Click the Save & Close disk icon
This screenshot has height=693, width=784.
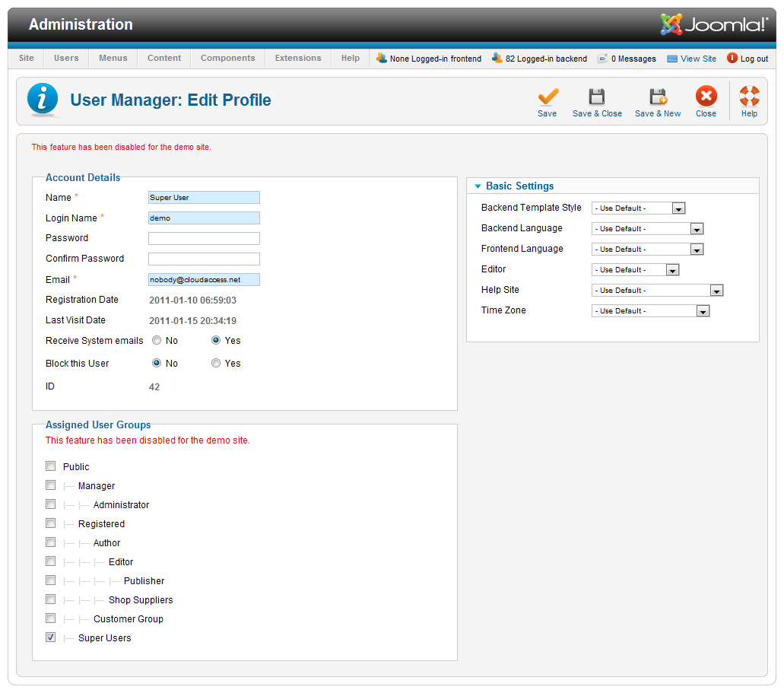coord(597,97)
